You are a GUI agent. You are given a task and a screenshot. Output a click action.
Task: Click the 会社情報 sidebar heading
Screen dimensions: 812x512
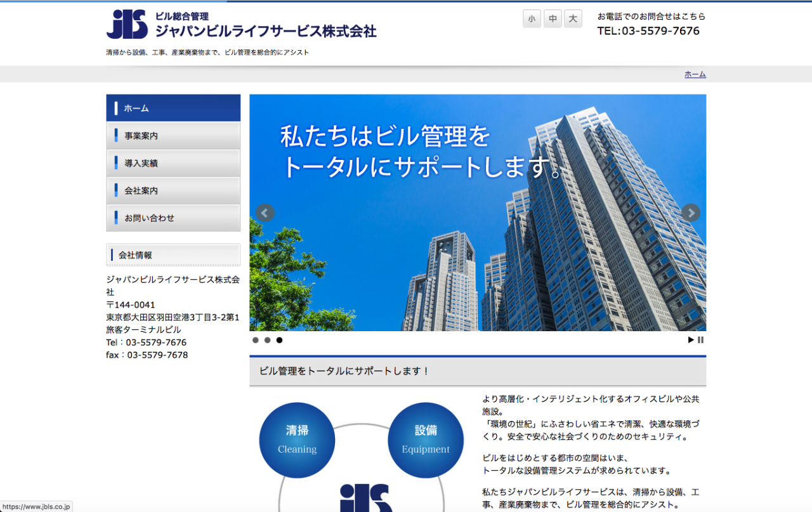[x=173, y=255]
